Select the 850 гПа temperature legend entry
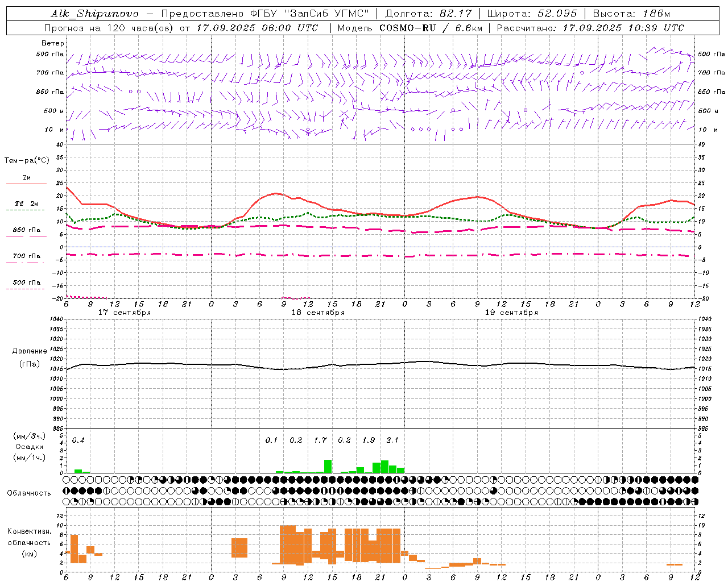 click(26, 231)
